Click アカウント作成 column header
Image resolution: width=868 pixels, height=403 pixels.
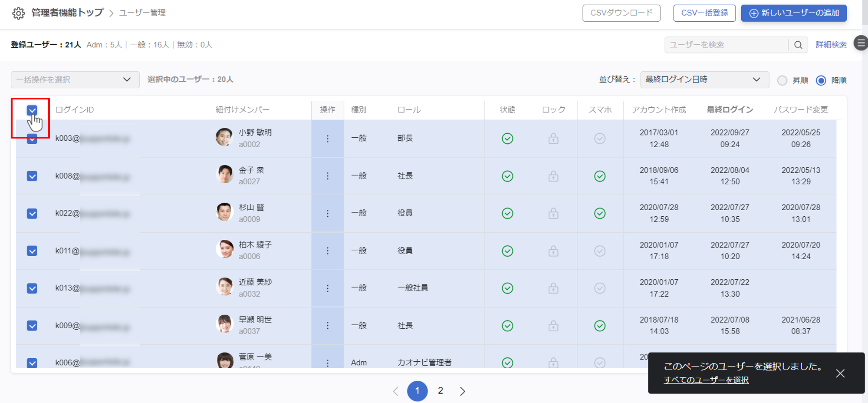659,110
